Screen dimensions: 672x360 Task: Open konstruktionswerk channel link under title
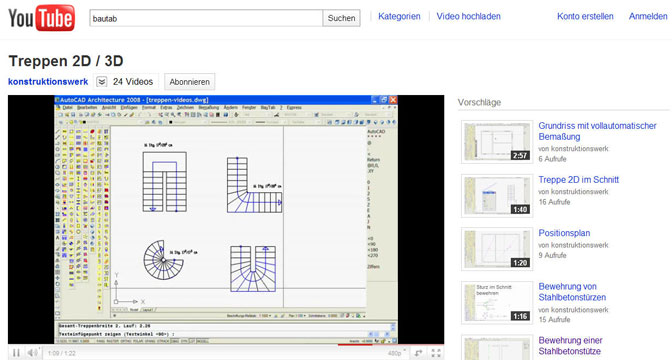click(x=48, y=81)
